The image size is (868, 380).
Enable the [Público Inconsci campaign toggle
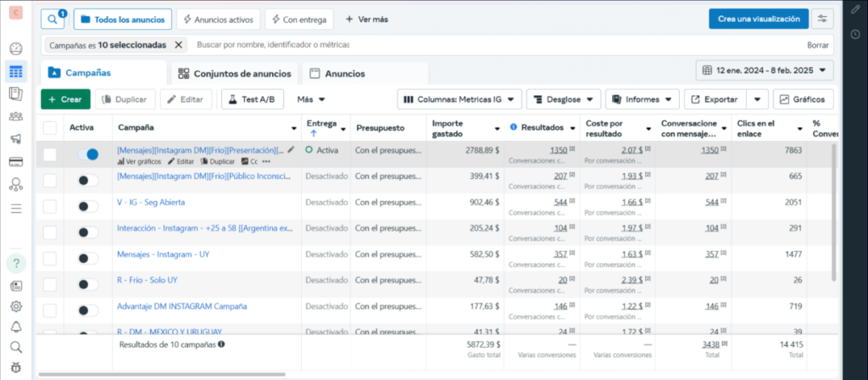[88, 180]
